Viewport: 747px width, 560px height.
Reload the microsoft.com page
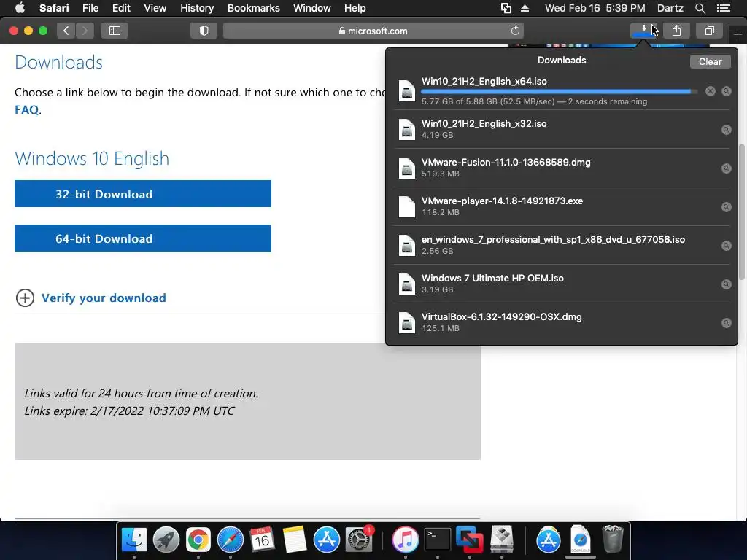[515, 31]
